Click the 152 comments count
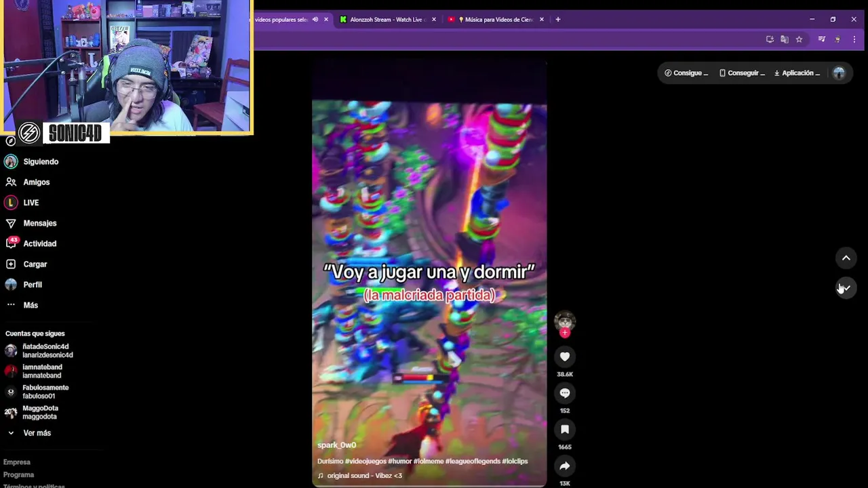Image resolution: width=868 pixels, height=488 pixels. click(565, 411)
